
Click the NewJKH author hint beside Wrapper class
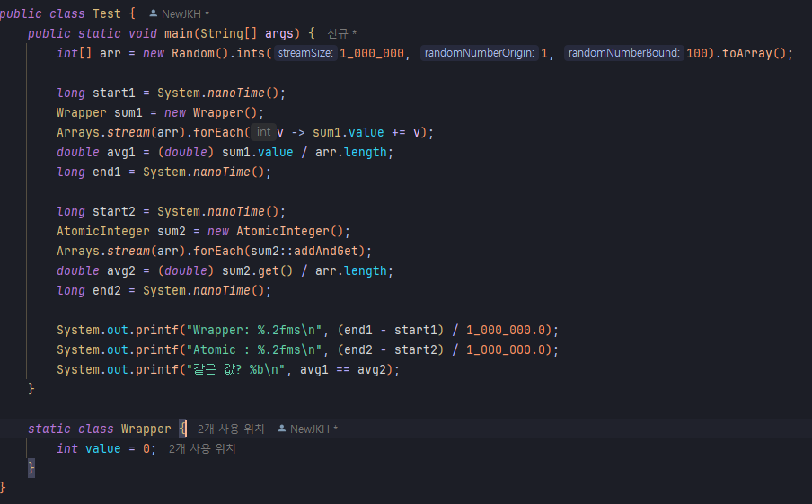point(307,429)
